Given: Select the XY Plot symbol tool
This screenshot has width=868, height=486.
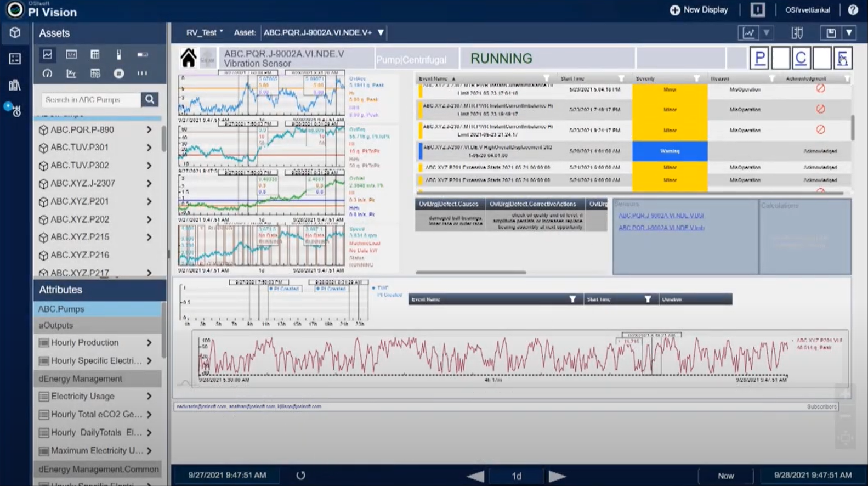Looking at the screenshot, I should [71, 74].
